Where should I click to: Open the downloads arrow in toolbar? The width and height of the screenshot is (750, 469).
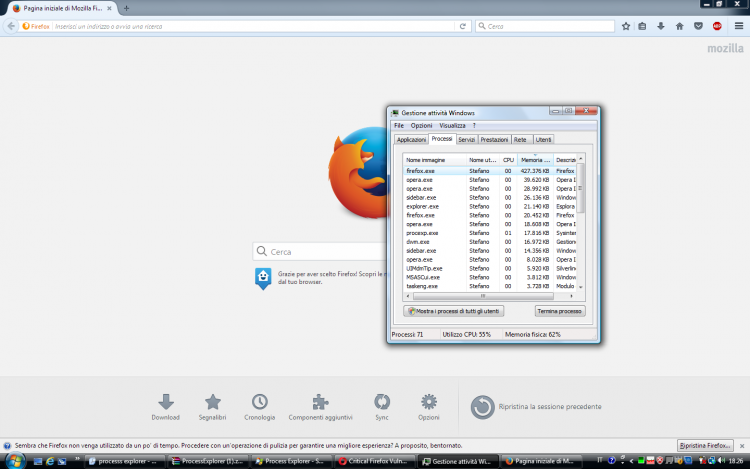(x=661, y=26)
